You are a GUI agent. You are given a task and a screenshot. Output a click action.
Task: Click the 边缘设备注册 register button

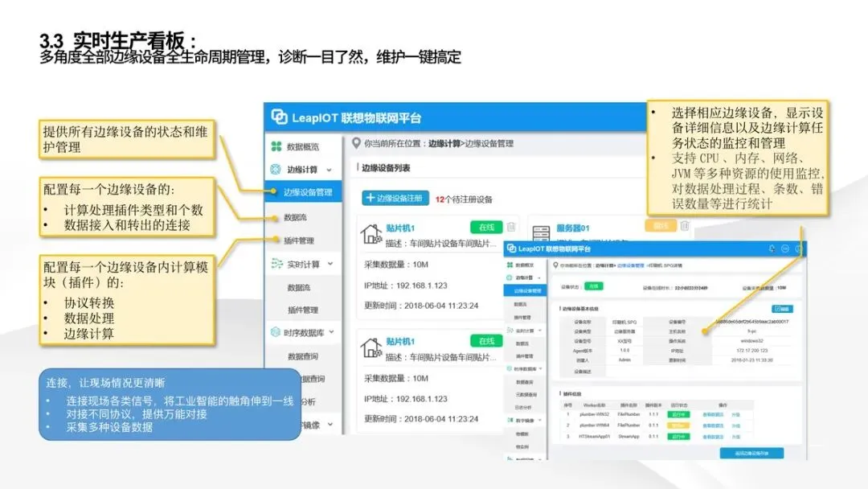395,198
